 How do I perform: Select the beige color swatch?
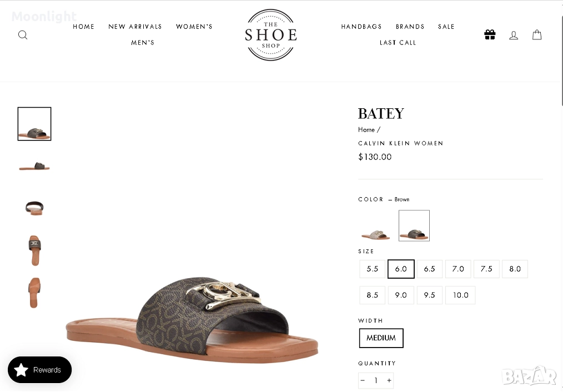coord(375,226)
